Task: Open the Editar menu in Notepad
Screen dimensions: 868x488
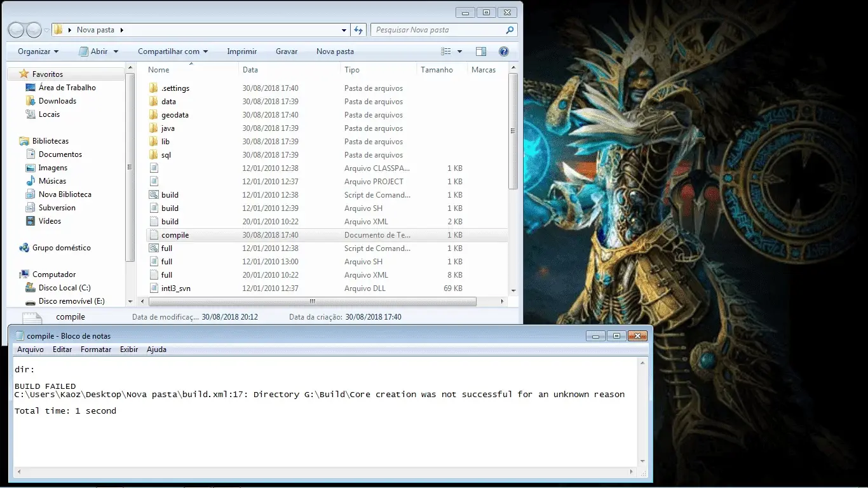Action: 62,349
